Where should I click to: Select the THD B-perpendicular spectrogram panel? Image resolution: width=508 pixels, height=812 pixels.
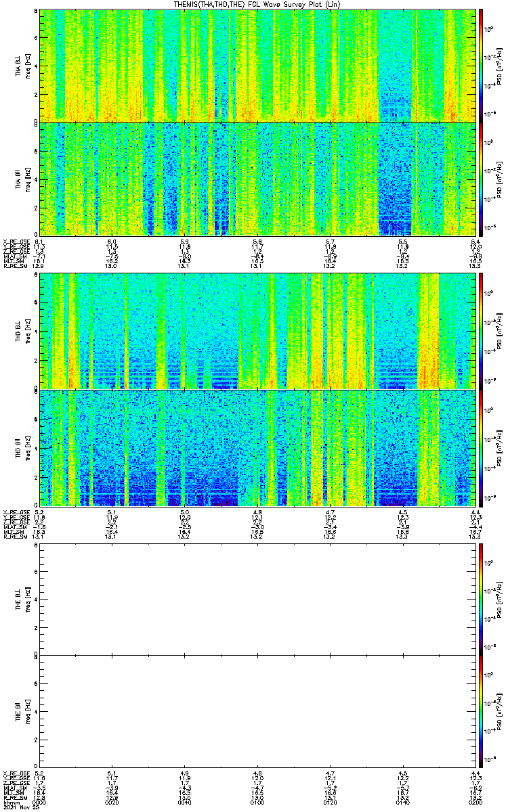pos(257,331)
